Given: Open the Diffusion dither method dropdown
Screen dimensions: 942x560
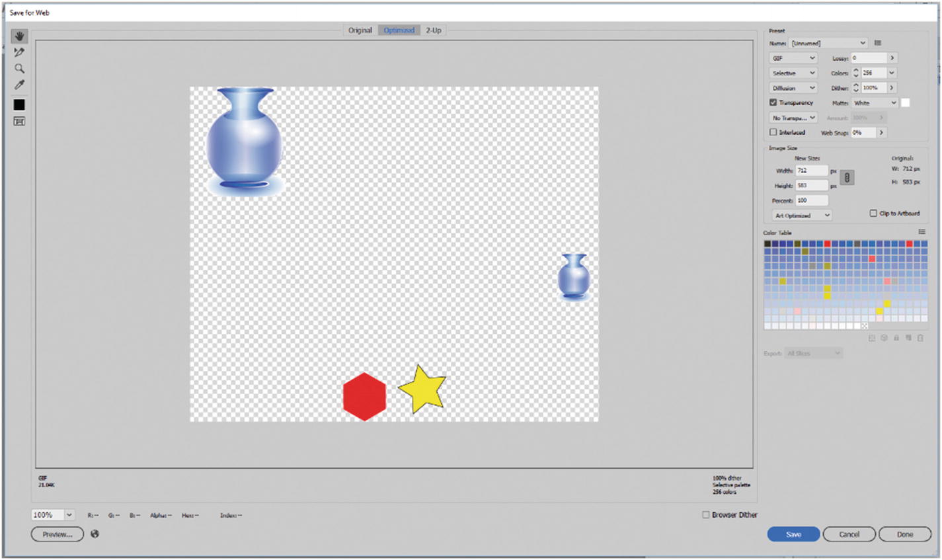Looking at the screenshot, I should click(793, 88).
